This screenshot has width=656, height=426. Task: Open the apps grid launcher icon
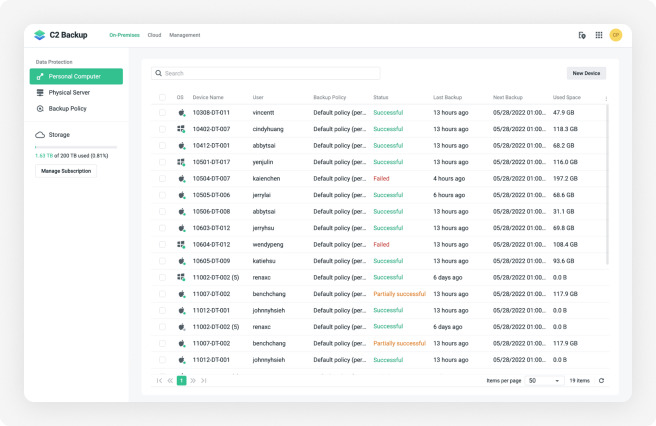[x=599, y=35]
